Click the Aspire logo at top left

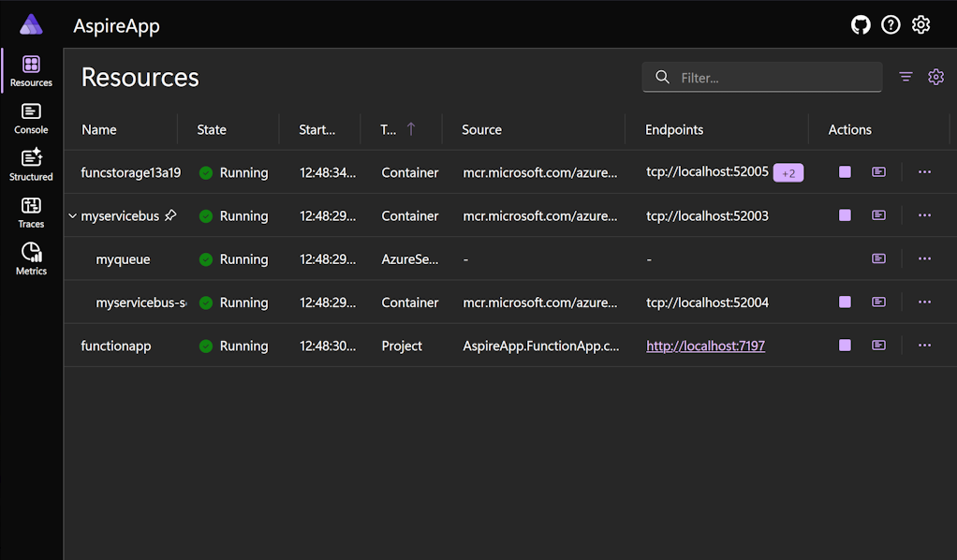31,24
